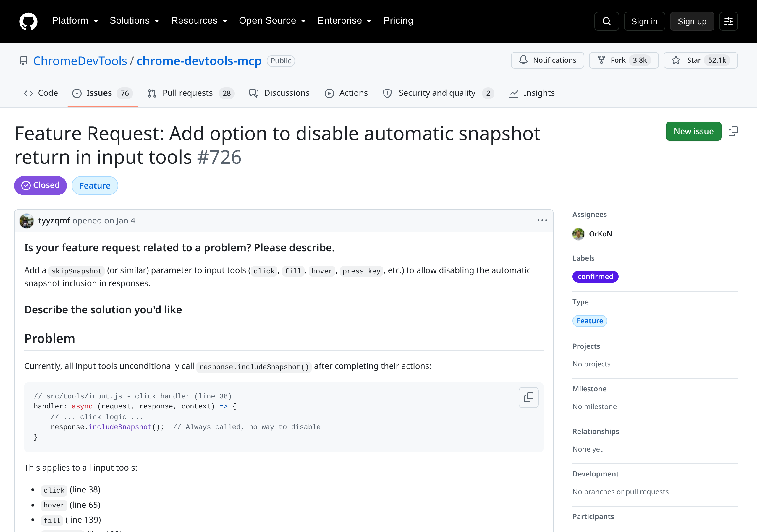Click the 'No milestone' text
Image resolution: width=757 pixels, height=532 pixels.
click(594, 406)
